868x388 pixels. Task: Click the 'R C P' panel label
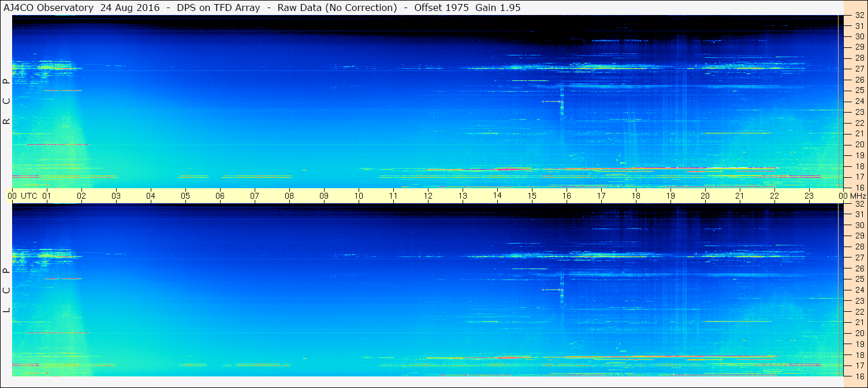(x=6, y=101)
